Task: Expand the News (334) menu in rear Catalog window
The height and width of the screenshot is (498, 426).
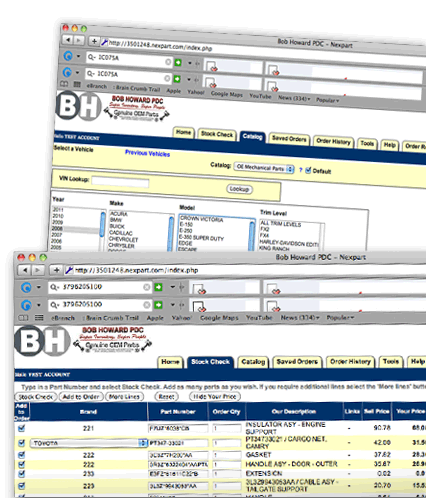Action: pyautogui.click(x=294, y=98)
